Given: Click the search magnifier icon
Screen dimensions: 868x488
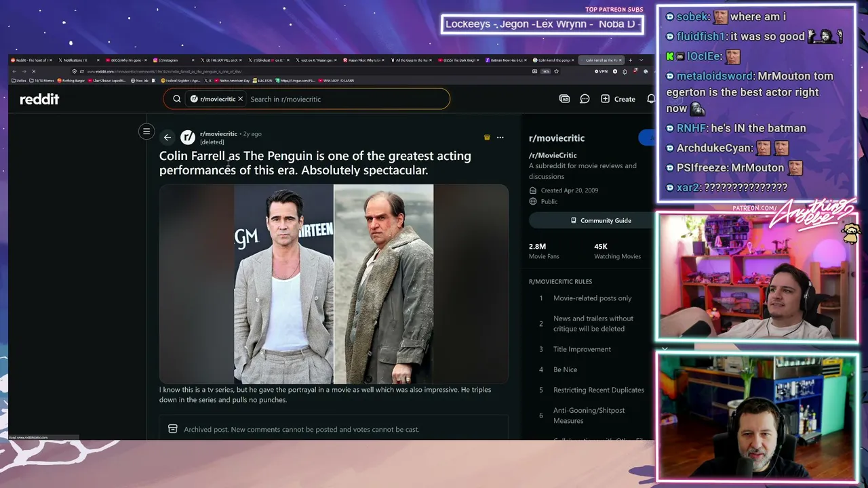Looking at the screenshot, I should coord(177,99).
